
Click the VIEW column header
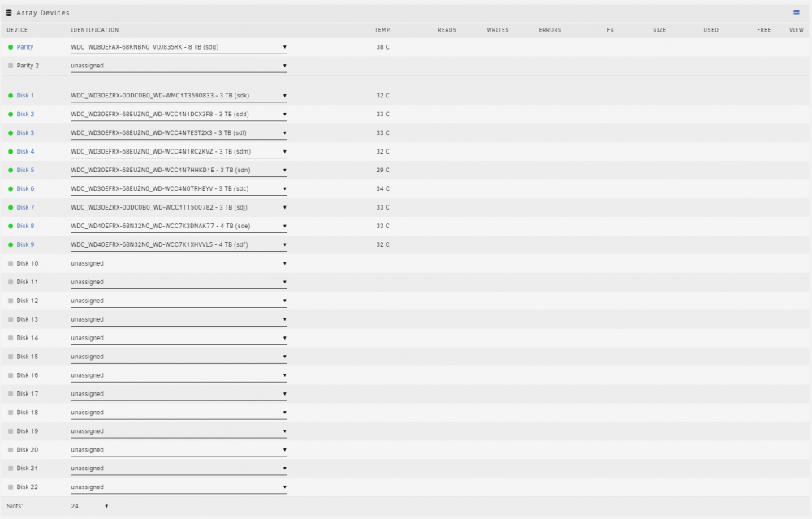point(797,30)
